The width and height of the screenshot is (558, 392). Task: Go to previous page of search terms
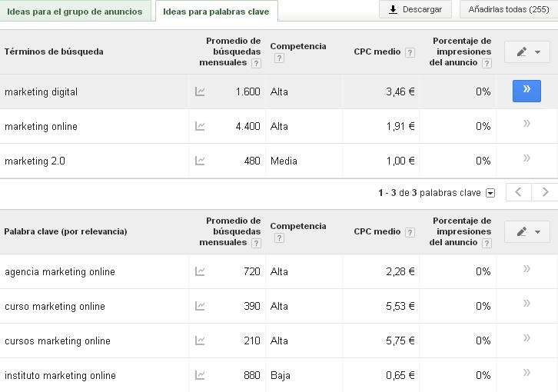pos(519,192)
